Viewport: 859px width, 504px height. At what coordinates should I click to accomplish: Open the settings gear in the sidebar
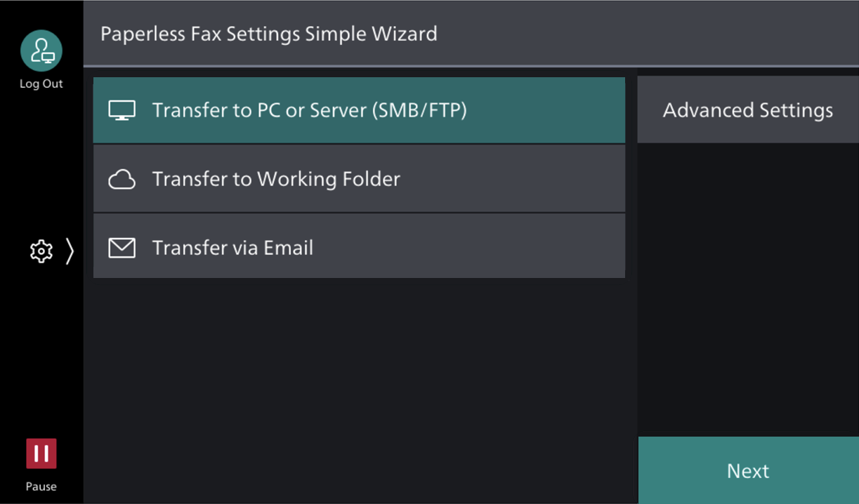(x=42, y=251)
